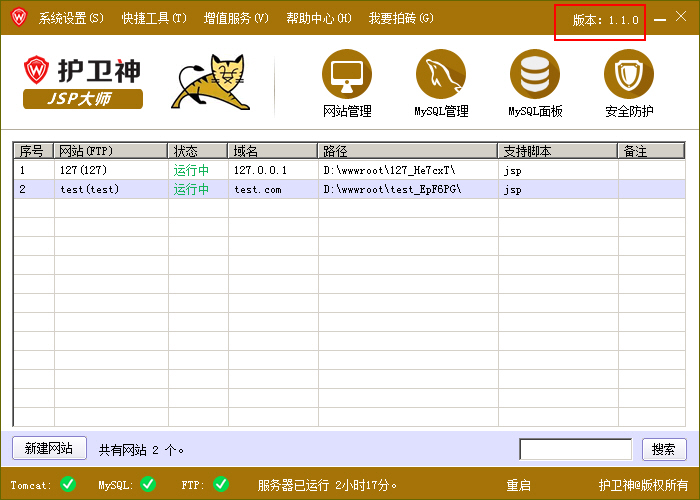Click the Tomcat cat logo

point(211,82)
